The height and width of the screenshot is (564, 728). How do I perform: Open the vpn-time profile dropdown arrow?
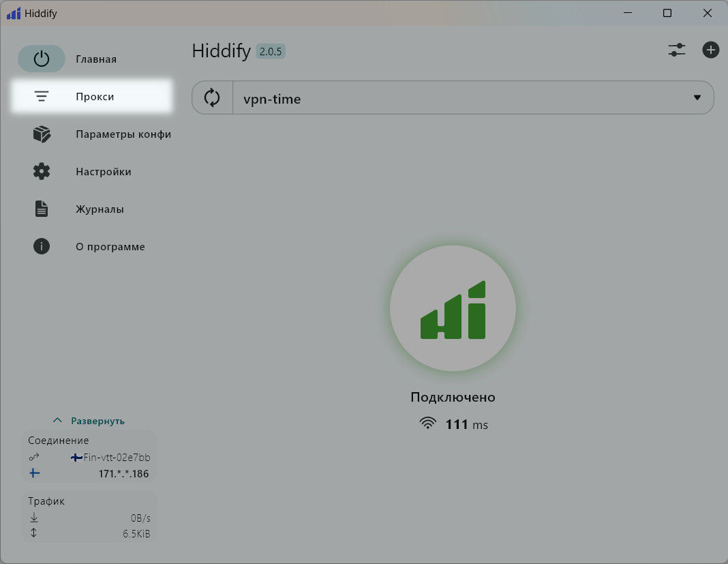pyautogui.click(x=697, y=98)
